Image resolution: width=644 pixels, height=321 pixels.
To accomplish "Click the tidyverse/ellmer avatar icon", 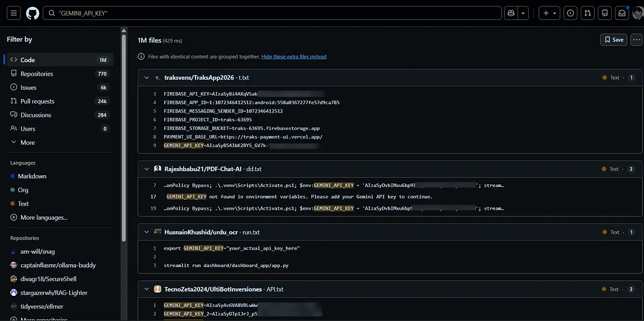I will pyautogui.click(x=14, y=306).
